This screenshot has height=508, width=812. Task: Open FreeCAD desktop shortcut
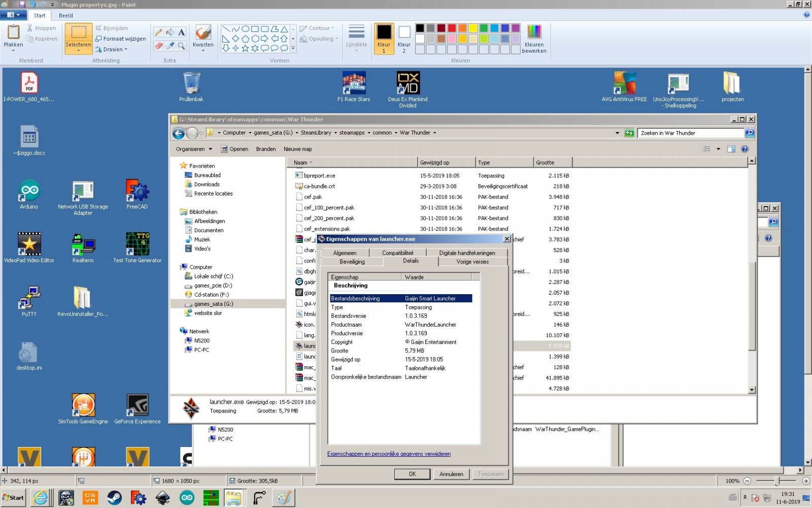137,194
